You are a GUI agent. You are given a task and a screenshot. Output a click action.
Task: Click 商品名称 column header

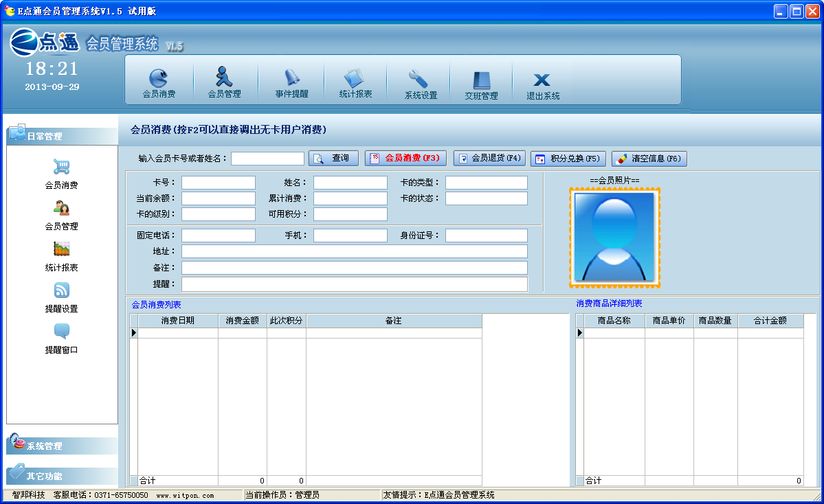[614, 321]
